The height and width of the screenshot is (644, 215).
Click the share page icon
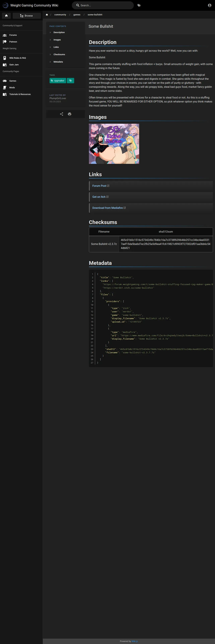tap(62, 114)
